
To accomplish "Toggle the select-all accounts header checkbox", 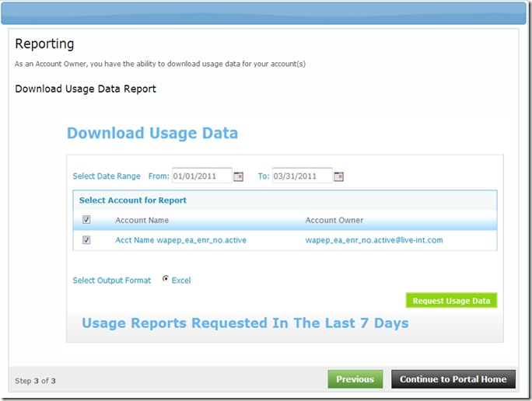I will coord(86,220).
